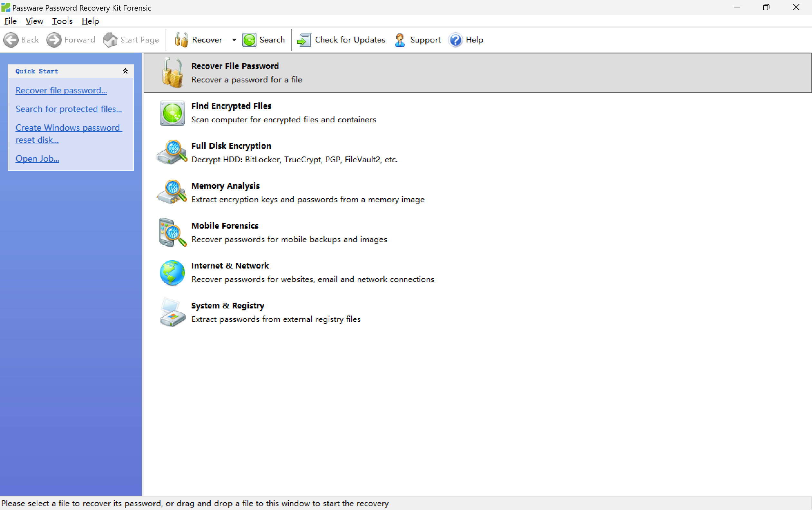Click the Passware app icon in title bar
The width and height of the screenshot is (812, 510).
coord(6,7)
